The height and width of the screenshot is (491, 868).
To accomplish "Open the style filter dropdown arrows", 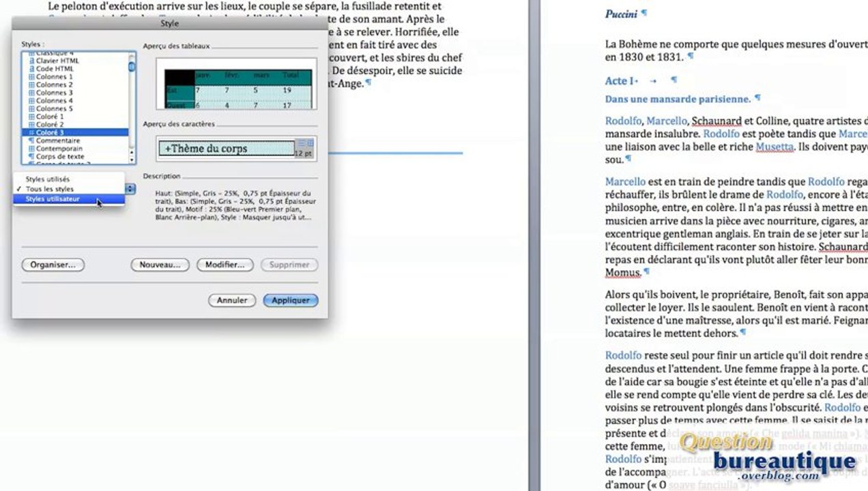I will point(130,189).
